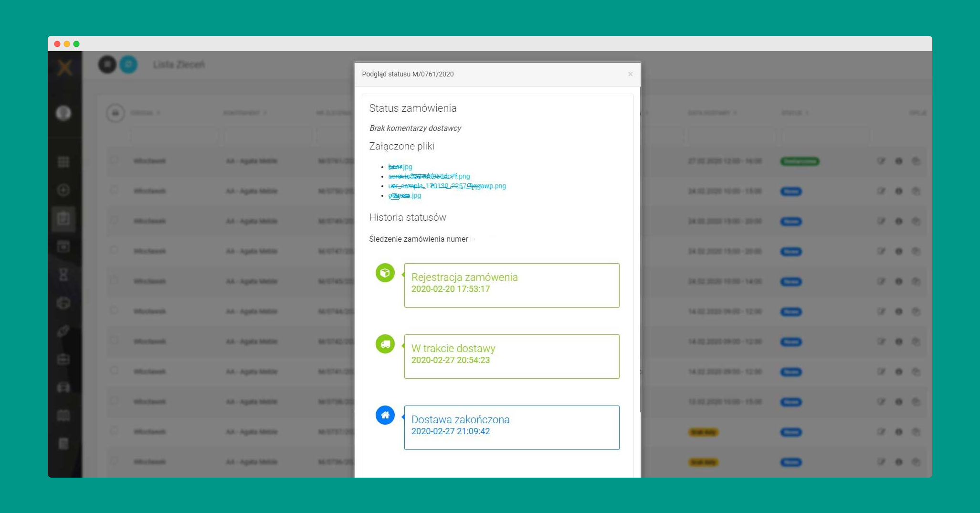Sort by the DATA DOSTAWY column arrow
980x513 pixels.
click(x=735, y=113)
